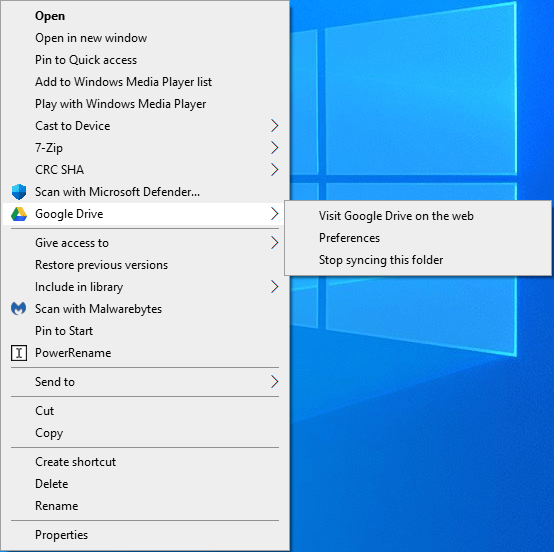Image resolution: width=554 pixels, height=552 pixels.
Task: Expand the CRC SHA submenu arrow
Action: 275,170
